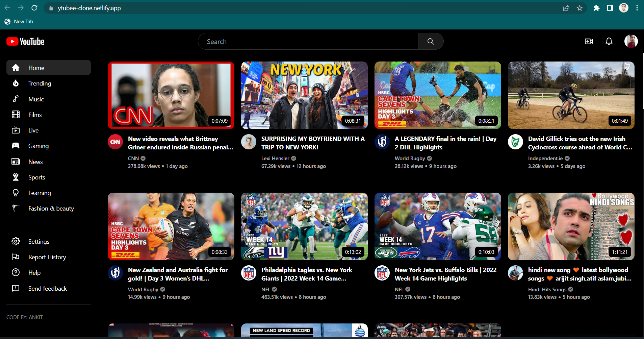Viewport: 644px width, 339px height.
Task: Open the Hindi Hits Songs channel name
Action: pyautogui.click(x=547, y=289)
